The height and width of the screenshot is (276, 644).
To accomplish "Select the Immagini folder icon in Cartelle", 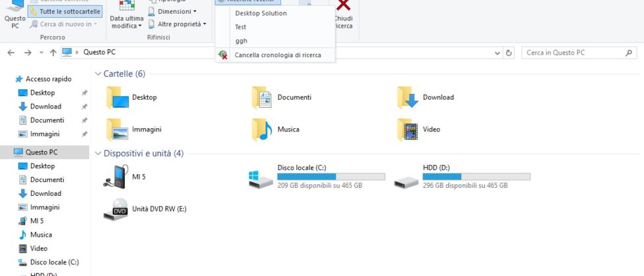I will pyautogui.click(x=118, y=129).
